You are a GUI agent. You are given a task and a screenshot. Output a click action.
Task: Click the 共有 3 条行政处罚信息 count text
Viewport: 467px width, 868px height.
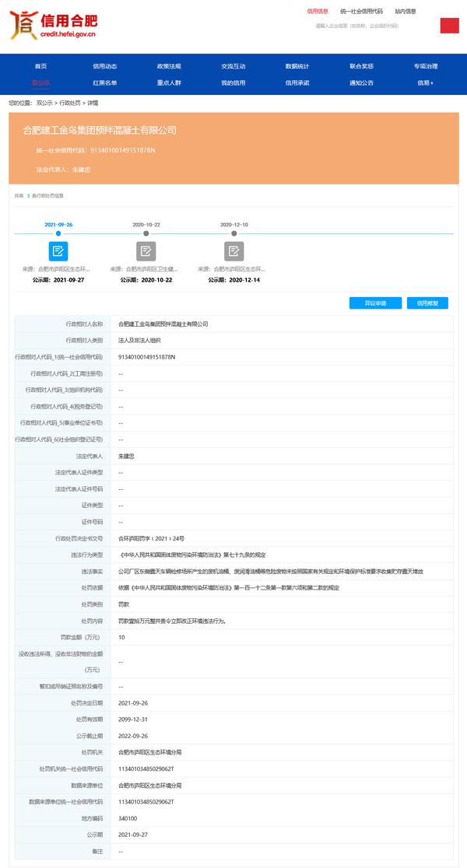(39, 196)
